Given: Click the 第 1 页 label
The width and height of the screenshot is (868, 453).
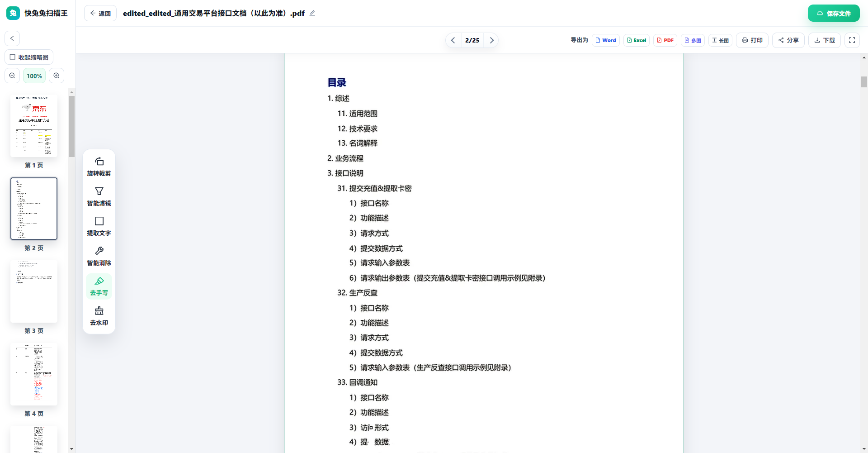Looking at the screenshot, I should tap(34, 165).
